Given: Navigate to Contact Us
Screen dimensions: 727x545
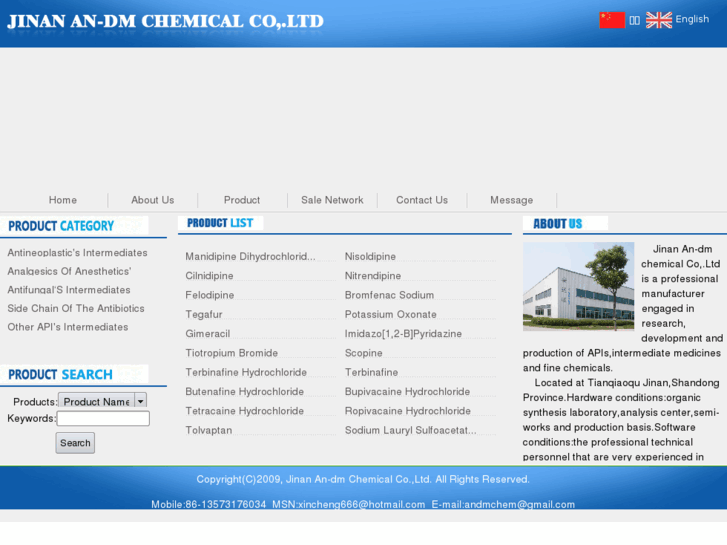Looking at the screenshot, I should (422, 200).
